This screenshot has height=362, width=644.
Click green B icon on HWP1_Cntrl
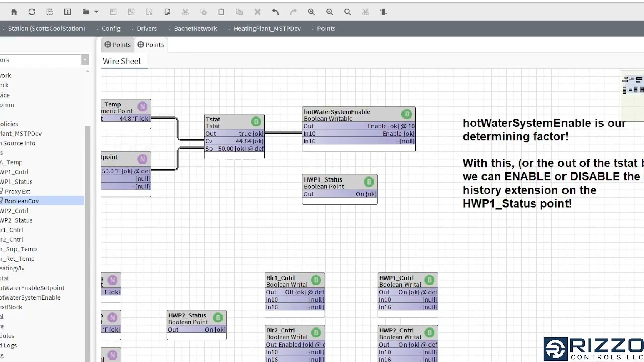pyautogui.click(x=429, y=280)
